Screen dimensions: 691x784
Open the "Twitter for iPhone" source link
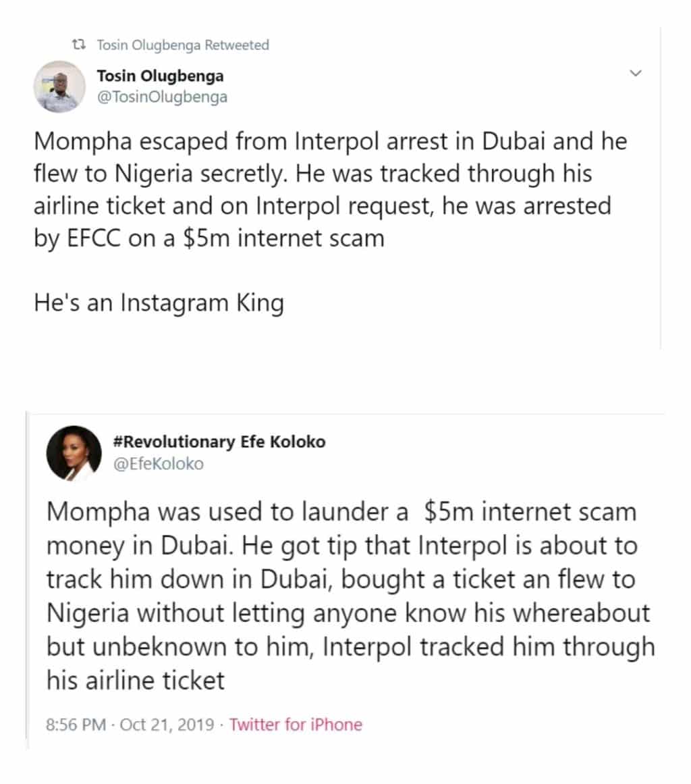click(x=296, y=725)
